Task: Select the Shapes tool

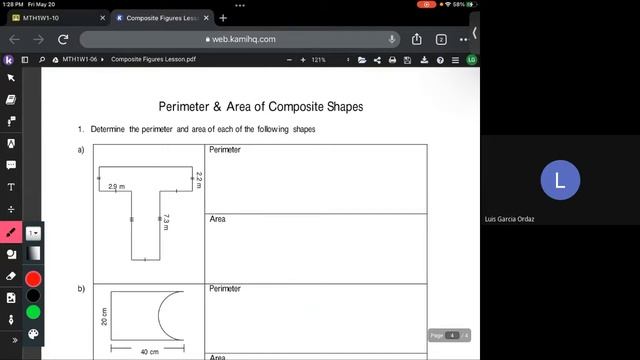Action: [11, 254]
